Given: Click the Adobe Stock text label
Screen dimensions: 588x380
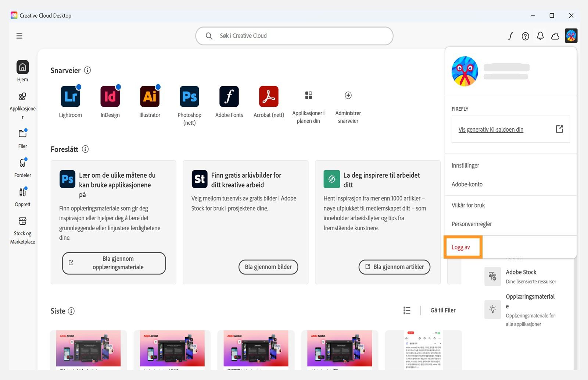Looking at the screenshot, I should point(521,272).
